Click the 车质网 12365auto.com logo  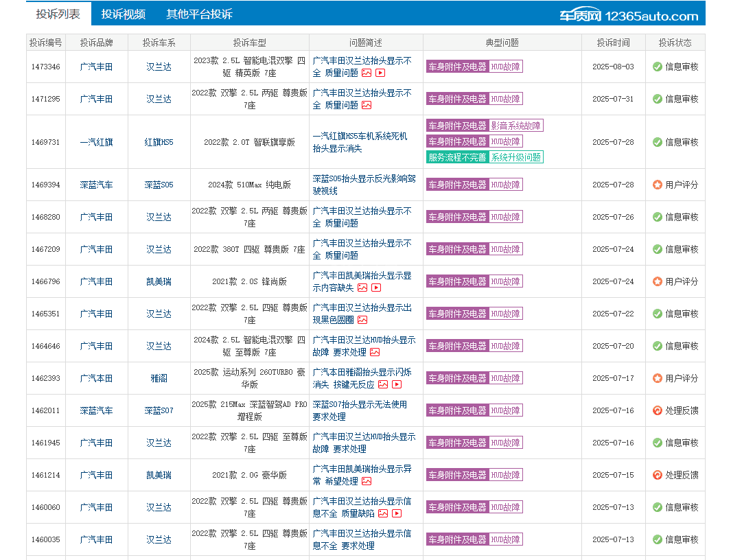(628, 16)
